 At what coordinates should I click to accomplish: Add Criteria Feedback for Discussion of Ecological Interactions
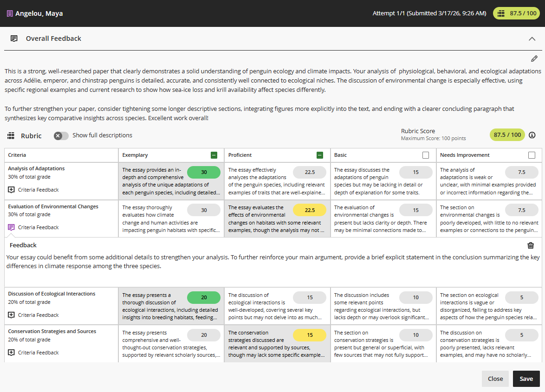[x=33, y=315]
